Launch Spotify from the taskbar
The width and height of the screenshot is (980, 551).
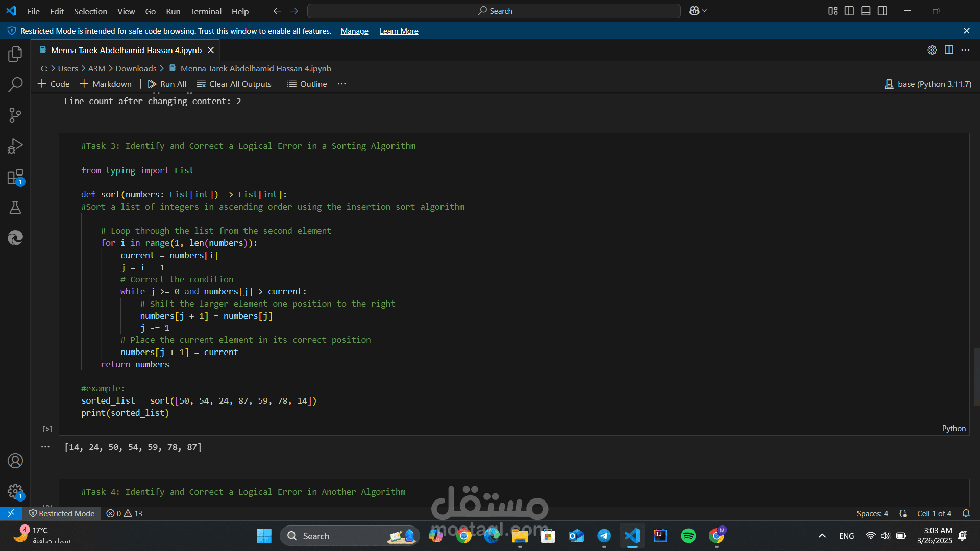point(688,536)
